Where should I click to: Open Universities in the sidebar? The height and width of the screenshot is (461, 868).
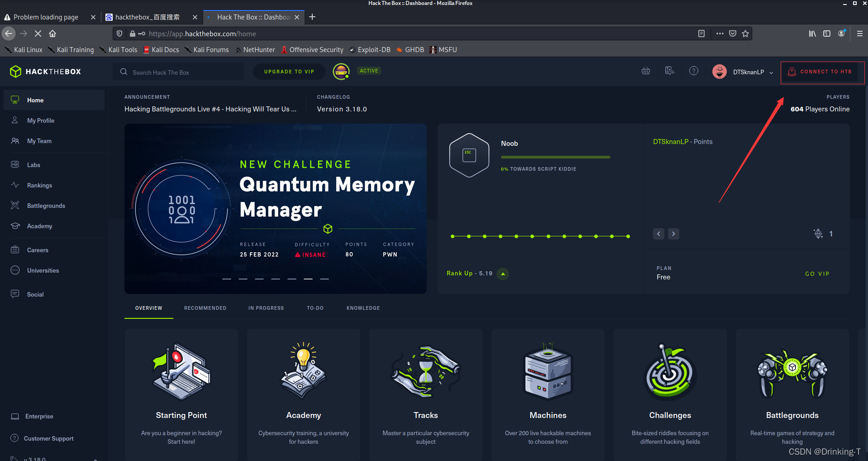click(54, 270)
